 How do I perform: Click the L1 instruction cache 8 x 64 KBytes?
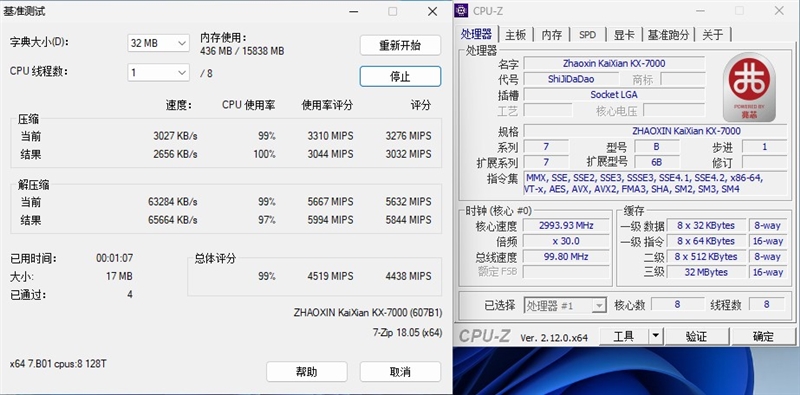click(706, 241)
